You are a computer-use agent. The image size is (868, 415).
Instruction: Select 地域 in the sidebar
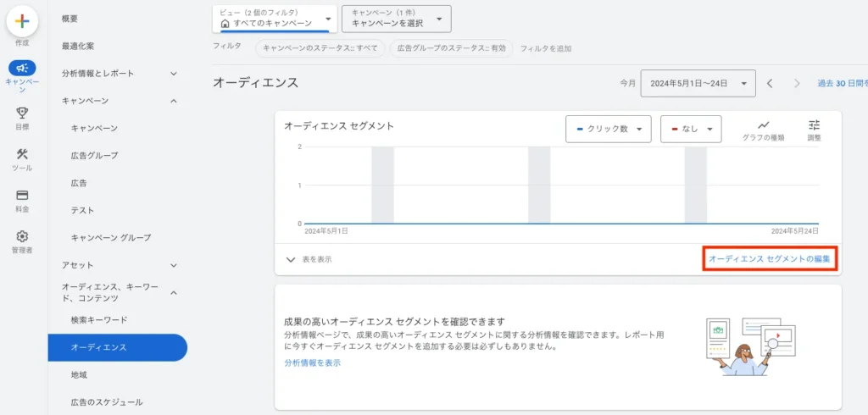pos(79,374)
